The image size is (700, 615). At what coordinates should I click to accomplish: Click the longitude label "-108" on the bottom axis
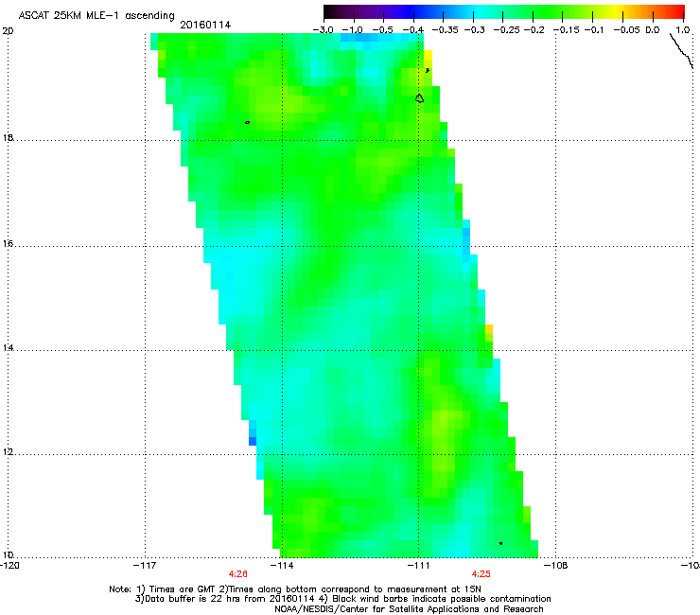(556, 566)
